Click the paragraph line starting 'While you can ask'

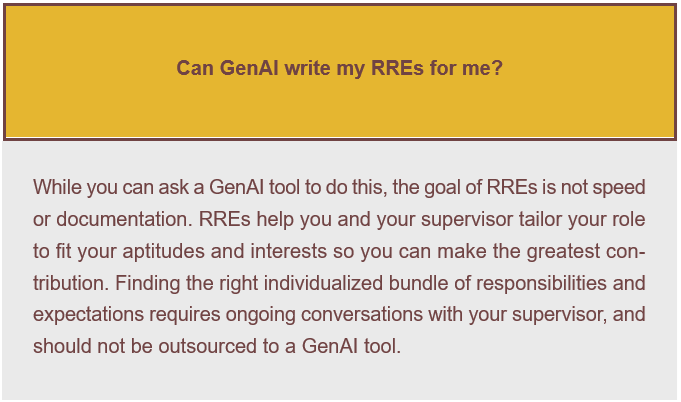pyautogui.click(x=340, y=188)
